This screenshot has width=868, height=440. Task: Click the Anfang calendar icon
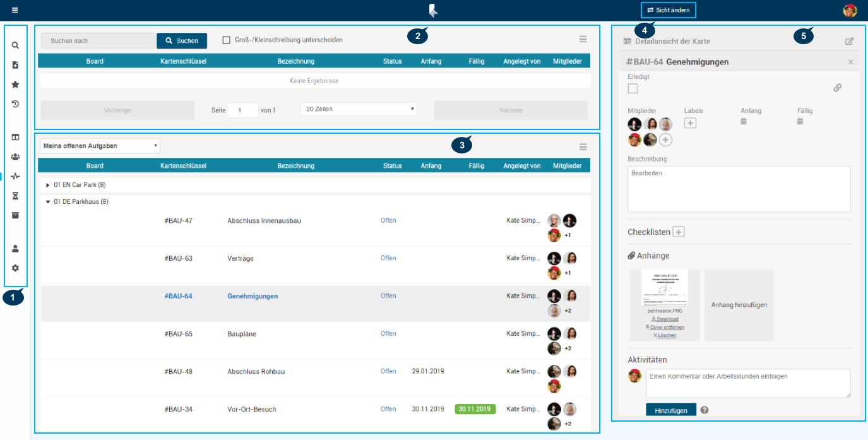(744, 121)
